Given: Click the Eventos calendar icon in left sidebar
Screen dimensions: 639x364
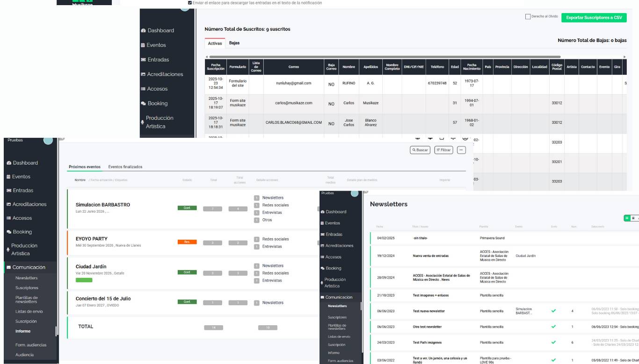Looking at the screenshot, I should [x=8, y=177].
